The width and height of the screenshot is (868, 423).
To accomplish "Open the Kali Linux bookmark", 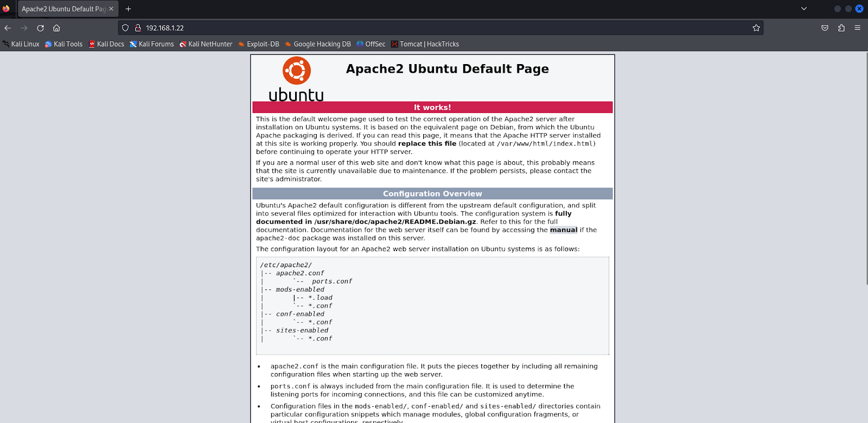I will point(21,44).
